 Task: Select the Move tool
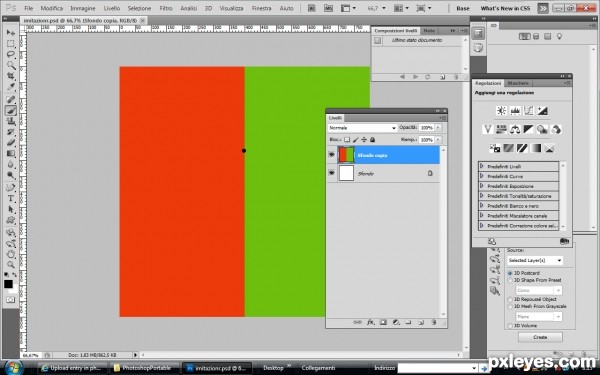(11, 33)
